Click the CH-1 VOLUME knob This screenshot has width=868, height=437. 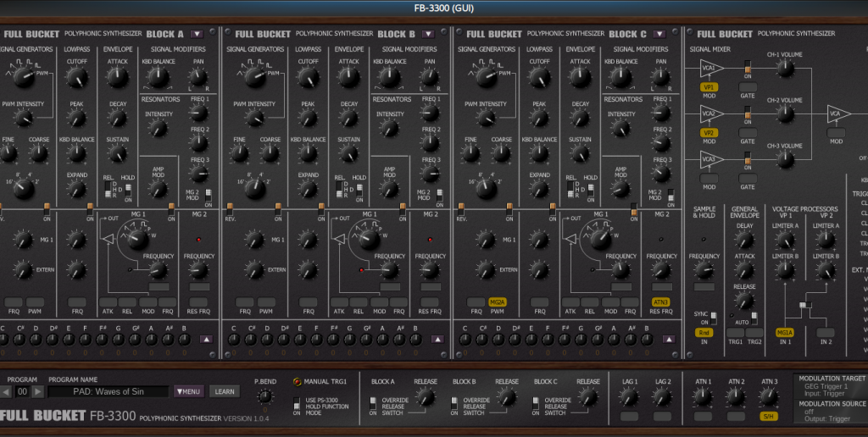click(785, 69)
